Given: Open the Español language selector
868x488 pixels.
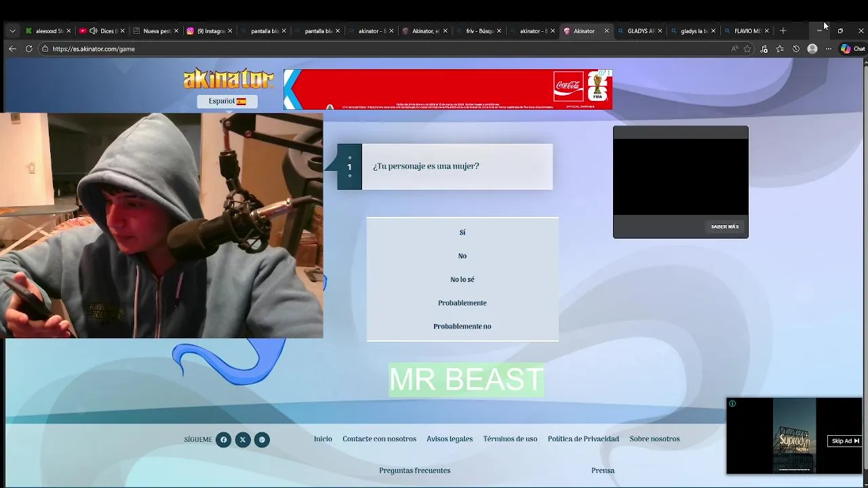Looking at the screenshot, I should [x=227, y=101].
